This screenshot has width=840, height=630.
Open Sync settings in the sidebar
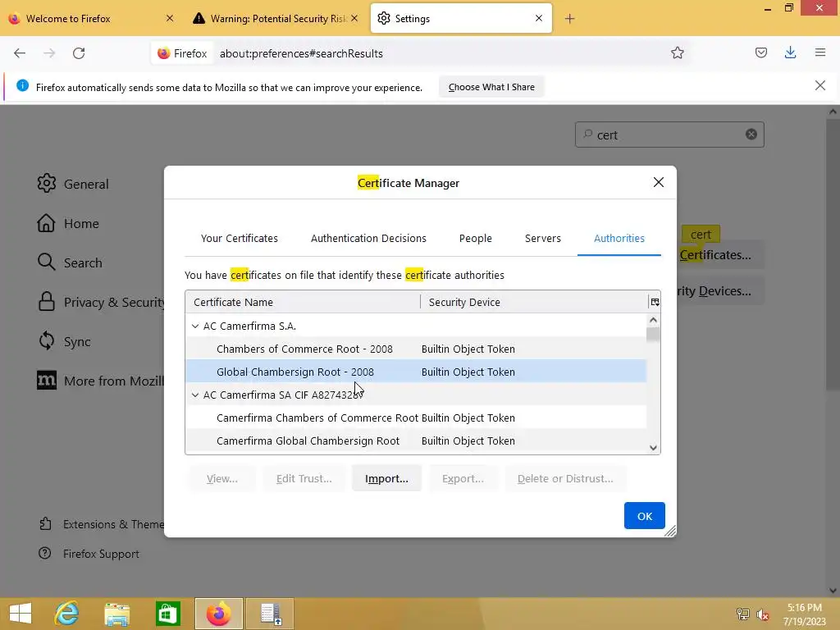click(x=64, y=341)
